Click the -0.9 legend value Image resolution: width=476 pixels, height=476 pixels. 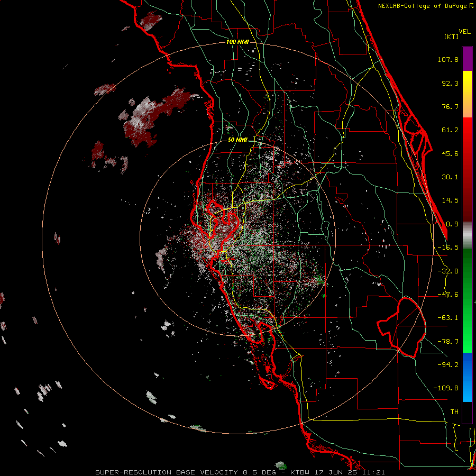(450, 224)
